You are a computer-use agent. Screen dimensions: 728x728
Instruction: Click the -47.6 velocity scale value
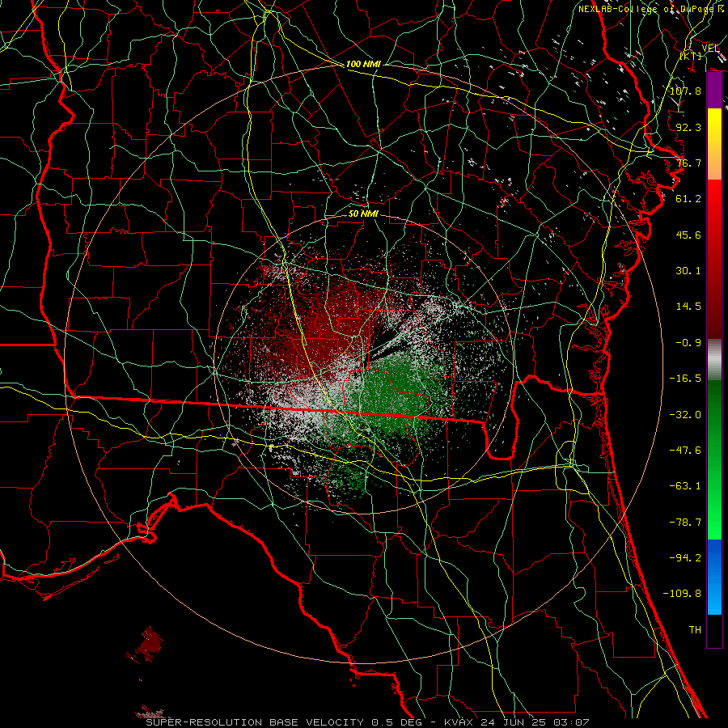point(685,451)
